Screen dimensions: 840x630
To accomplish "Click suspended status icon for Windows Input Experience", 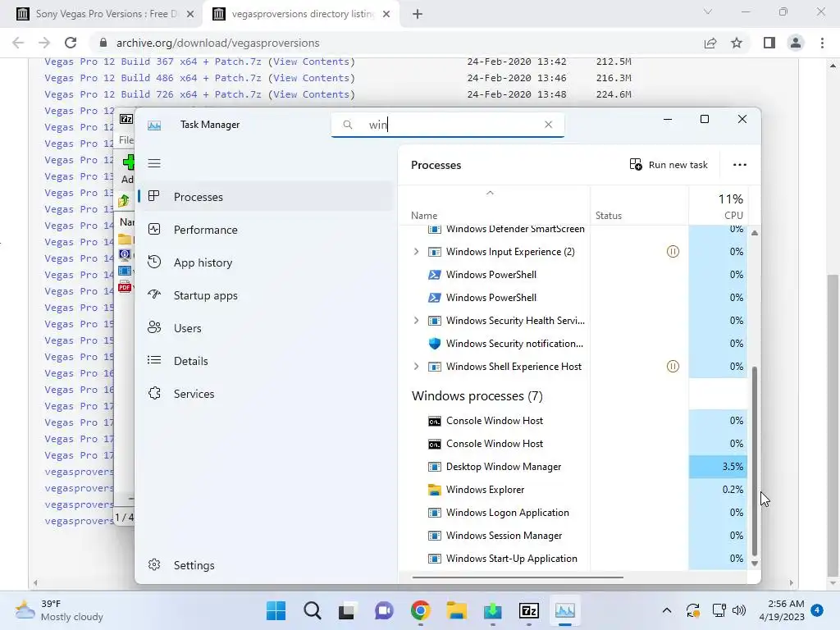I will pos(673,251).
